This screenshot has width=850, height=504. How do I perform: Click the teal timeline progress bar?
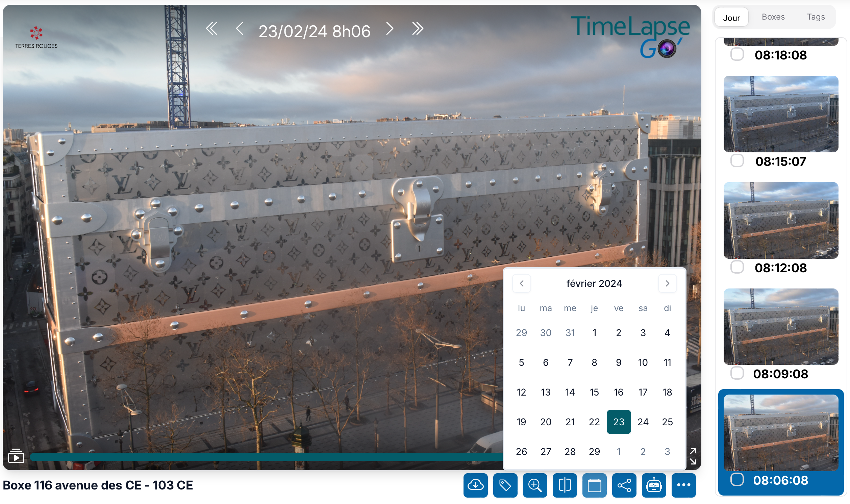(x=266, y=457)
